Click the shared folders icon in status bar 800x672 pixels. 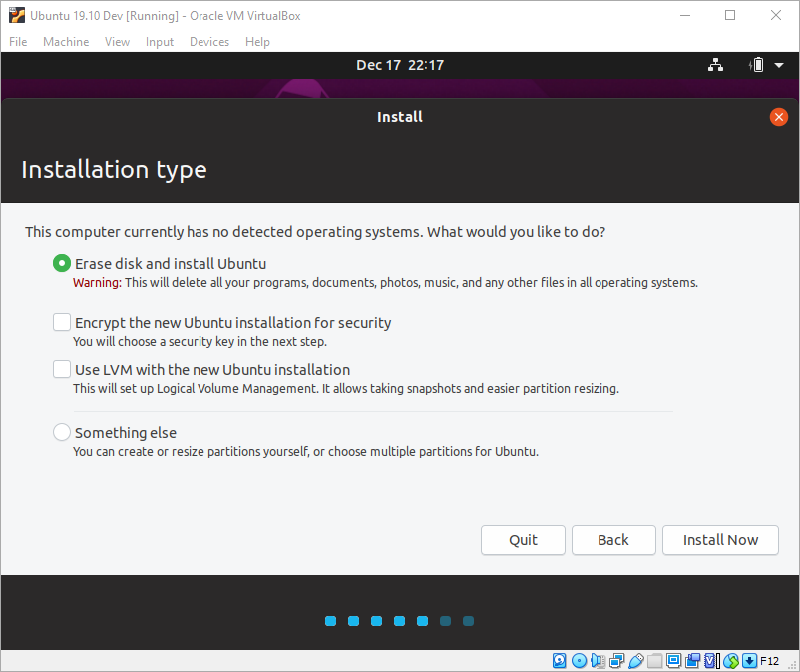click(655, 661)
